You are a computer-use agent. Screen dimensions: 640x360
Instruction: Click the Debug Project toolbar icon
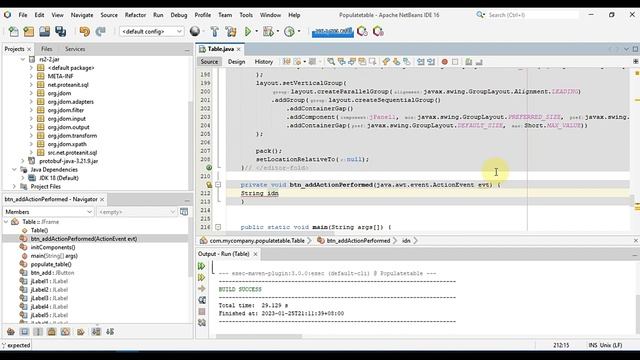(x=268, y=31)
